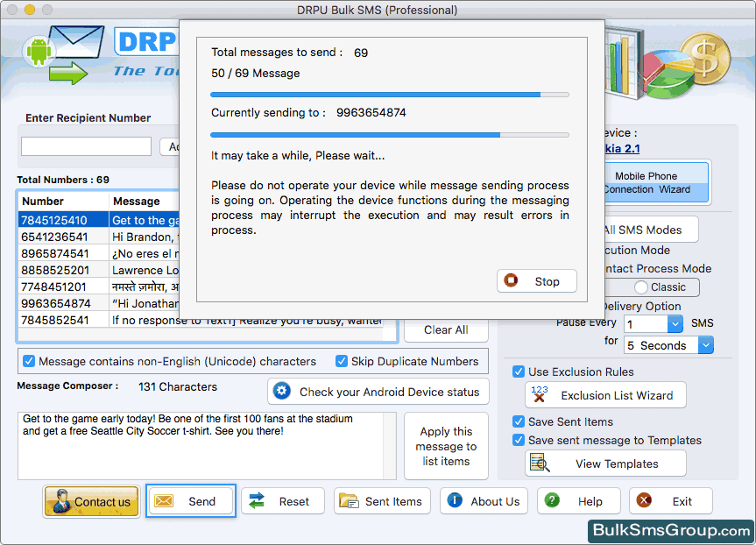Toggle Skip Duplicate Numbers checkbox
The width and height of the screenshot is (756, 545).
click(x=342, y=361)
